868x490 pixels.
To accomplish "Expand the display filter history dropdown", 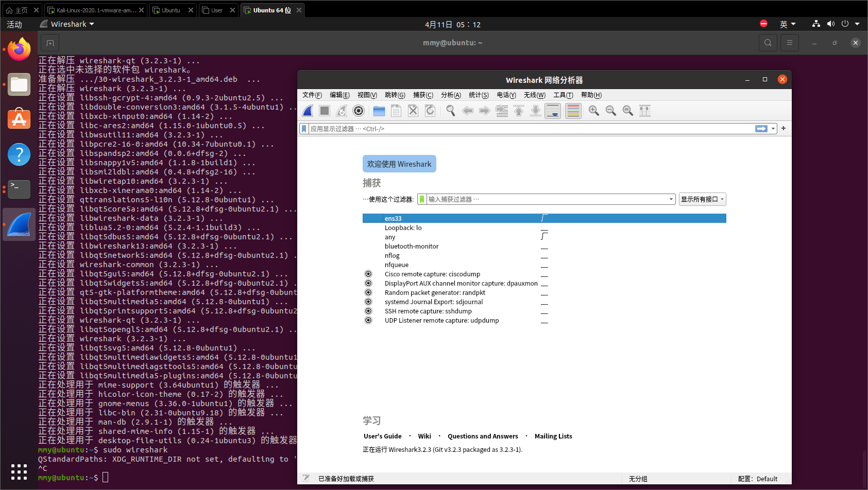I will click(x=773, y=129).
